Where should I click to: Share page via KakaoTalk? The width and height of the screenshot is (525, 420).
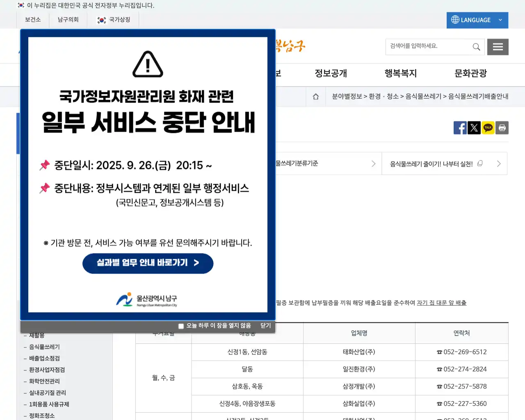click(488, 128)
